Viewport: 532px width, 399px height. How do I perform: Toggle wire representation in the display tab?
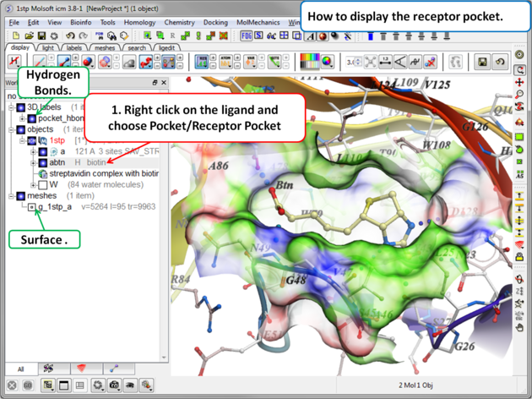tap(40, 63)
